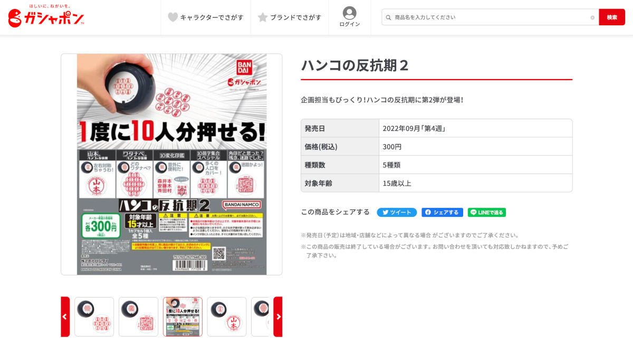633x364 pixels.
Task: Open キャラクターでさがす menu
Action: pos(206,17)
